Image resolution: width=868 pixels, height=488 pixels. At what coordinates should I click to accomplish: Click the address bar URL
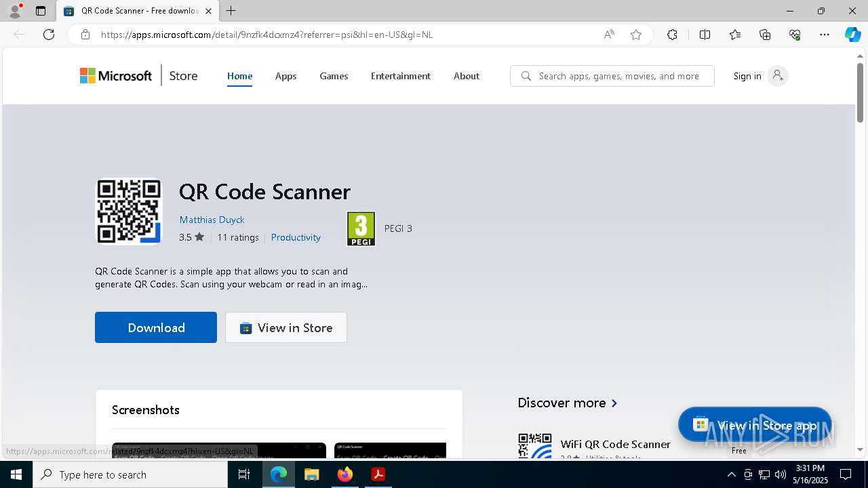pyautogui.click(x=267, y=35)
